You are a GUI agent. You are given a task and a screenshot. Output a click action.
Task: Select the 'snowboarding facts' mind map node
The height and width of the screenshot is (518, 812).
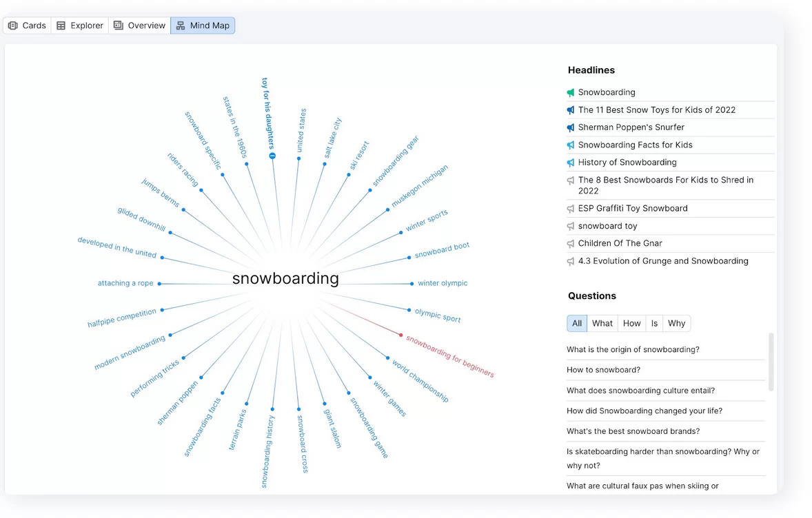(x=203, y=427)
